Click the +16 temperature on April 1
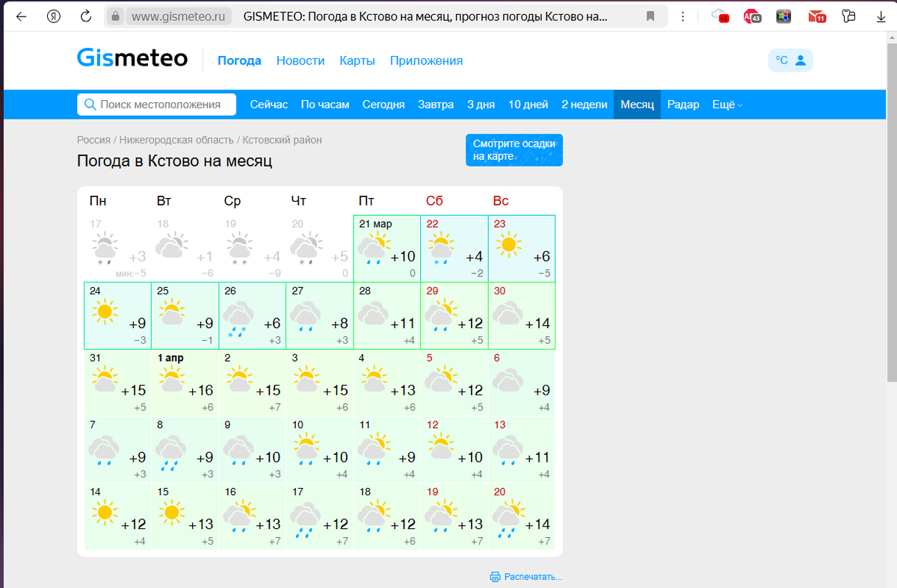This screenshot has width=897, height=588. tap(200, 391)
